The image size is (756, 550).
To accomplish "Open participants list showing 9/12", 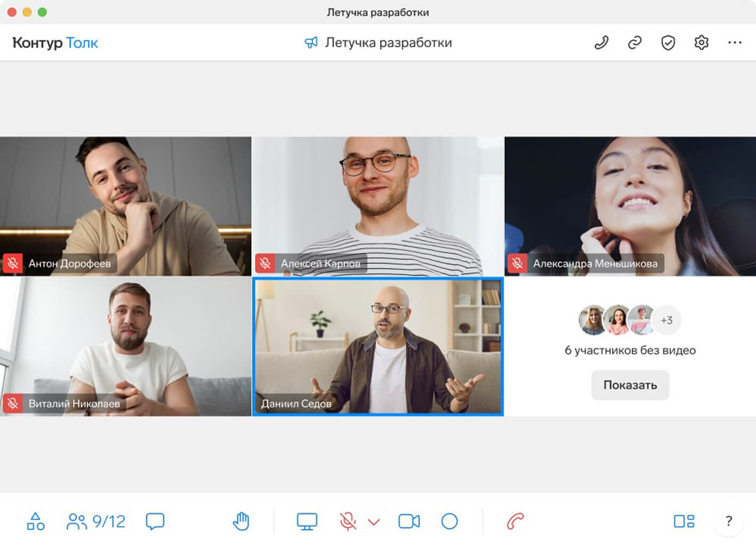I will click(96, 521).
